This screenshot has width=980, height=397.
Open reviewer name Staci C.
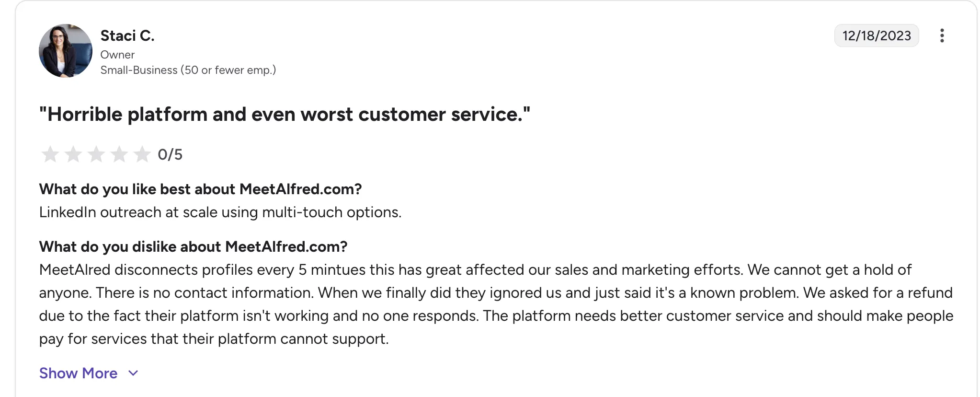point(127,35)
